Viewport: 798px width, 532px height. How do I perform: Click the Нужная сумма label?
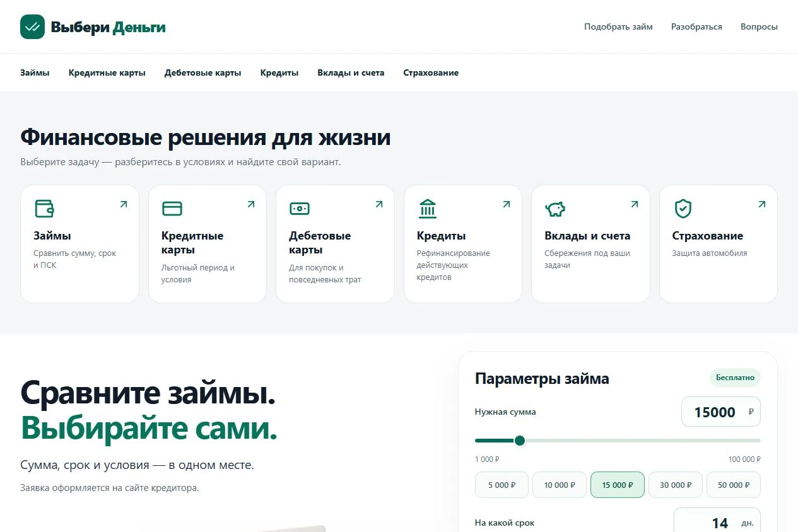coord(505,412)
